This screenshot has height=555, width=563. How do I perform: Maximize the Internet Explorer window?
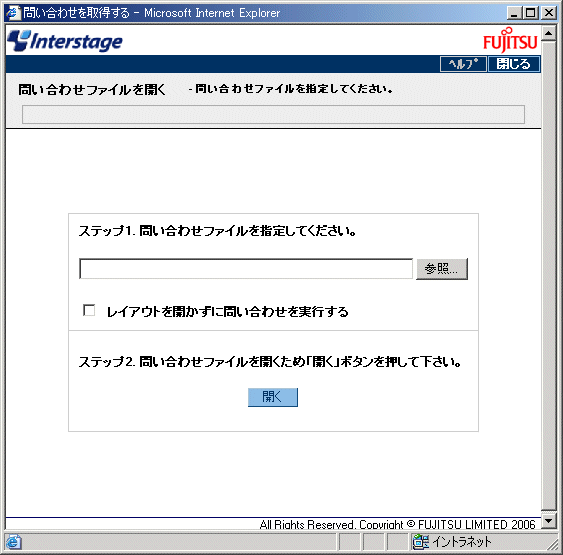point(531,13)
